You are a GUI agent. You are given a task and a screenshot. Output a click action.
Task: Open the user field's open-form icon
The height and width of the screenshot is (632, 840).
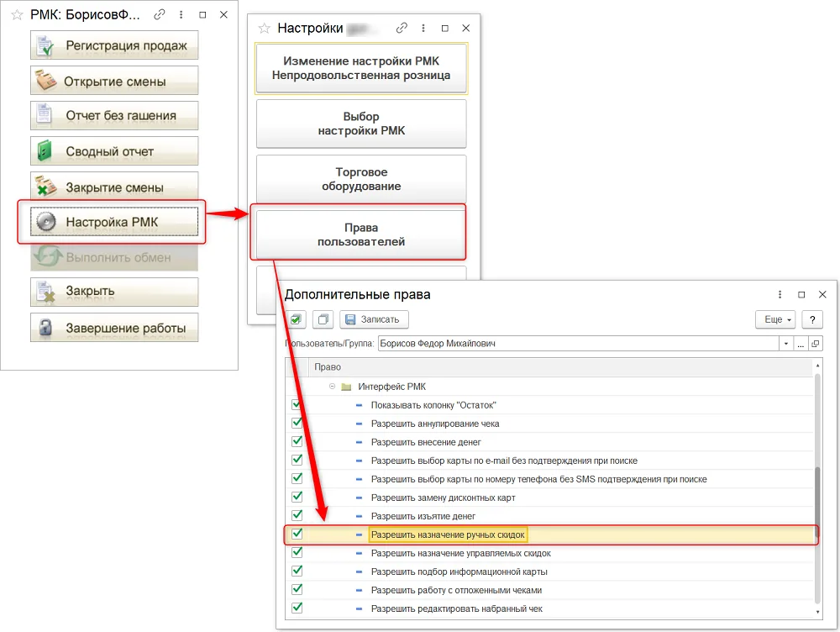click(x=816, y=344)
